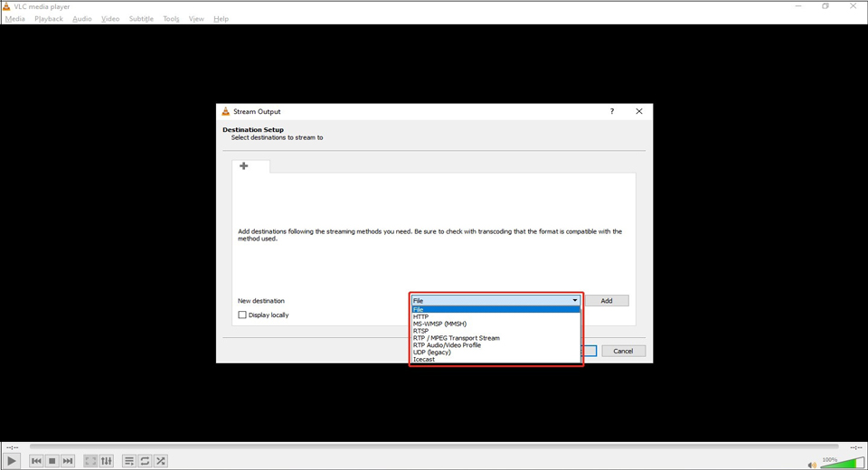Click the Stream Output help question mark

click(x=612, y=111)
